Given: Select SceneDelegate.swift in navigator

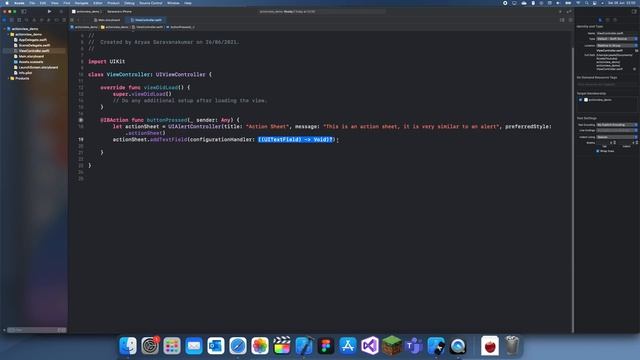Looking at the screenshot, I should (34, 45).
